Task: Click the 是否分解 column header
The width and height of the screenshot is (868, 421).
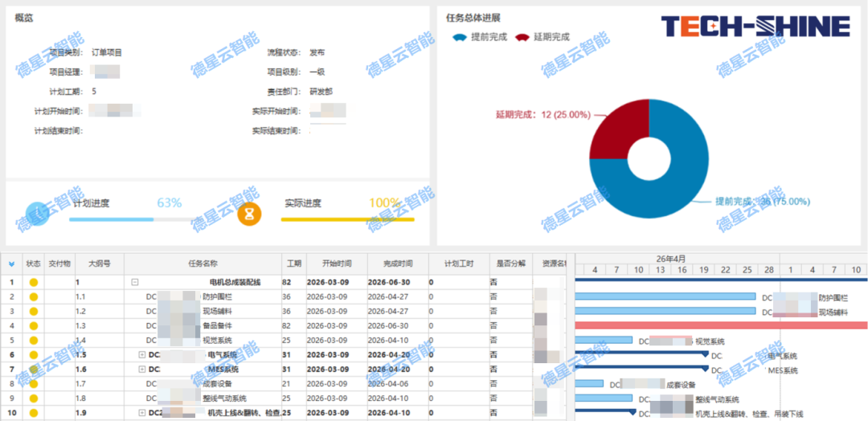Action: (511, 264)
